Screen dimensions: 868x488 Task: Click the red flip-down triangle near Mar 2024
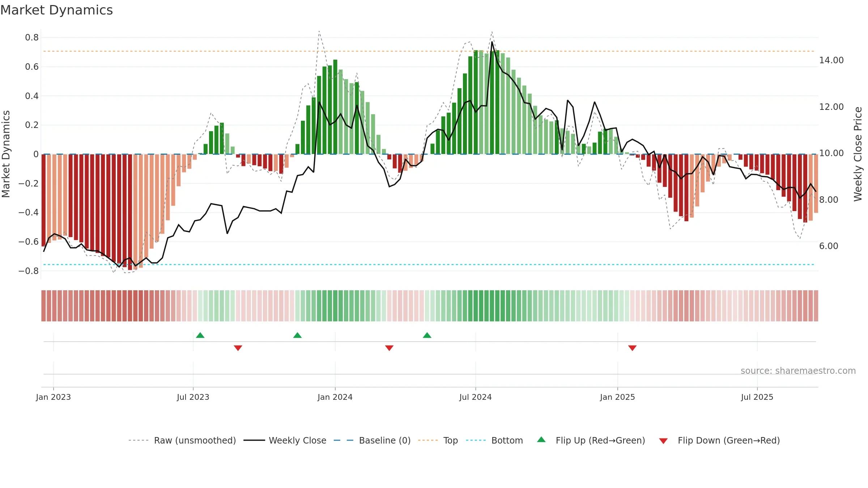[x=389, y=348]
